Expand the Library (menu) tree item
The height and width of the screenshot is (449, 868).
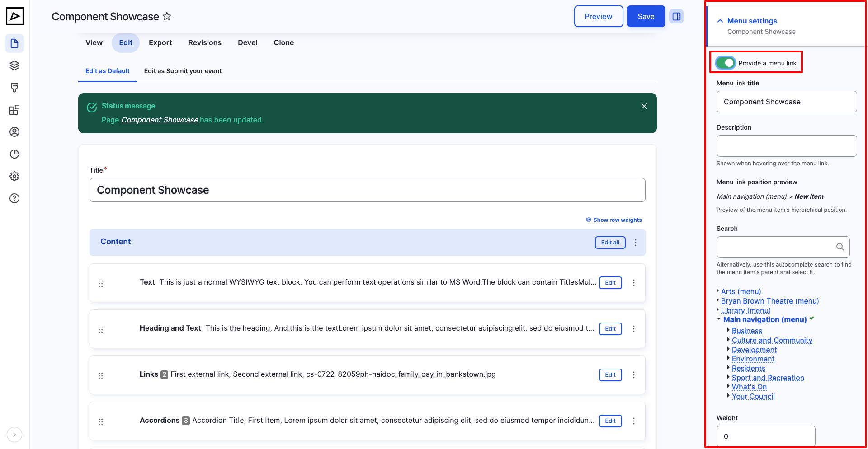point(718,310)
